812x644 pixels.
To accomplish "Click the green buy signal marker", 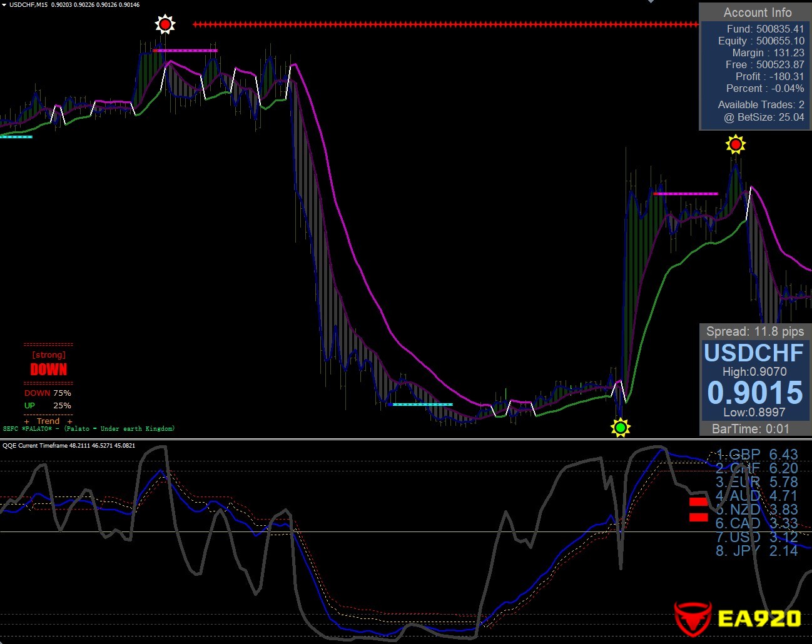I will (620, 428).
